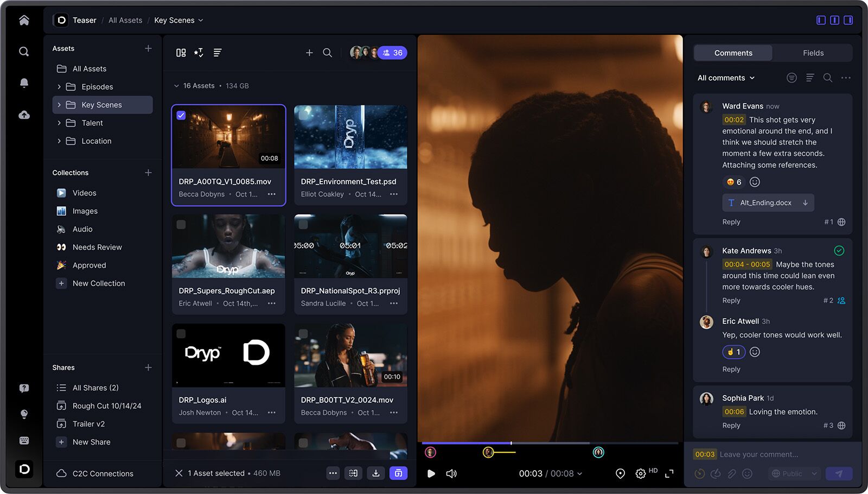The image size is (868, 494).
Task: Collapse the Key Scenes folder
Action: pyautogui.click(x=60, y=105)
